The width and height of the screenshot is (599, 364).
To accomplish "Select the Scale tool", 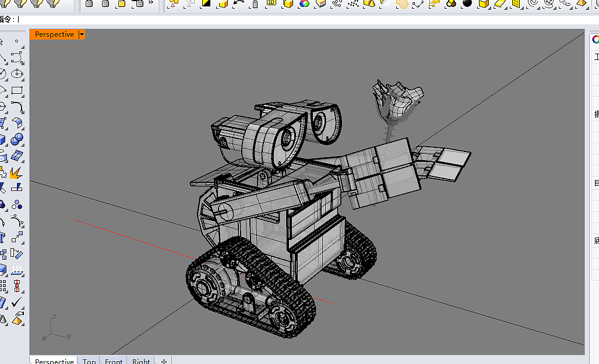I will (17, 237).
